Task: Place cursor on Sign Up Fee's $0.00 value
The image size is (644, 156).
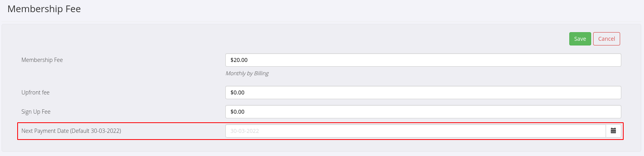Action: click(x=237, y=112)
